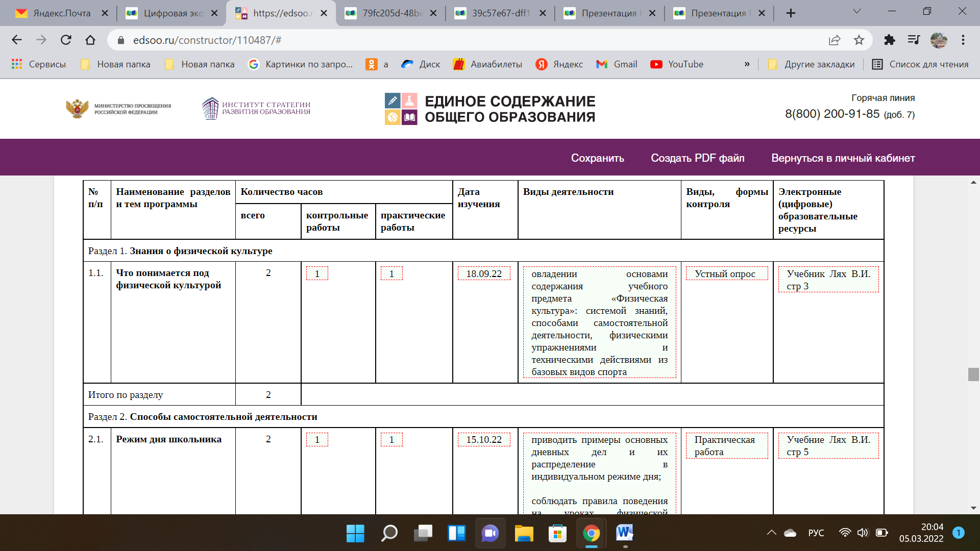Click the Save button in toolbar
Image resolution: width=980 pixels, height=551 pixels.
[598, 158]
